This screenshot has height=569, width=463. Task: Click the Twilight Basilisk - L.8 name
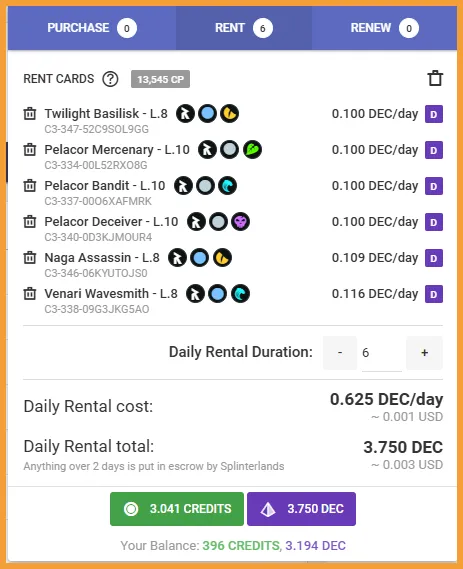tap(106, 114)
